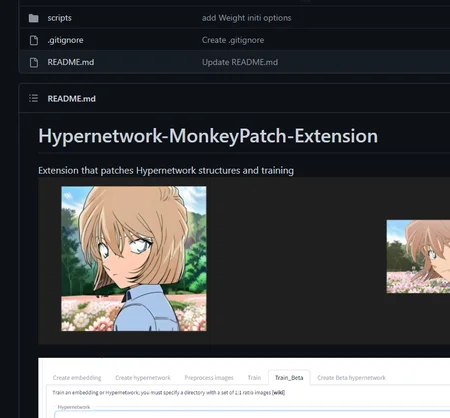
Task: Open the smaller anime image on right
Action: (418, 257)
